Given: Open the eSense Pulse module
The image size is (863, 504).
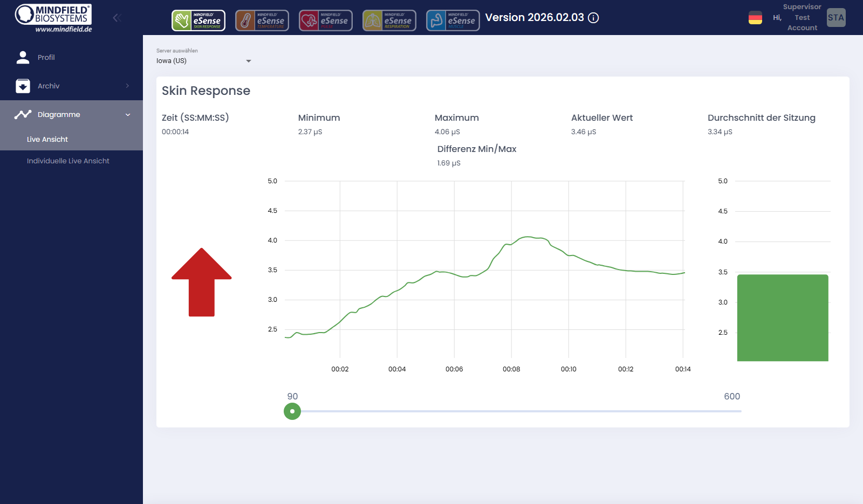Looking at the screenshot, I should (x=326, y=20).
